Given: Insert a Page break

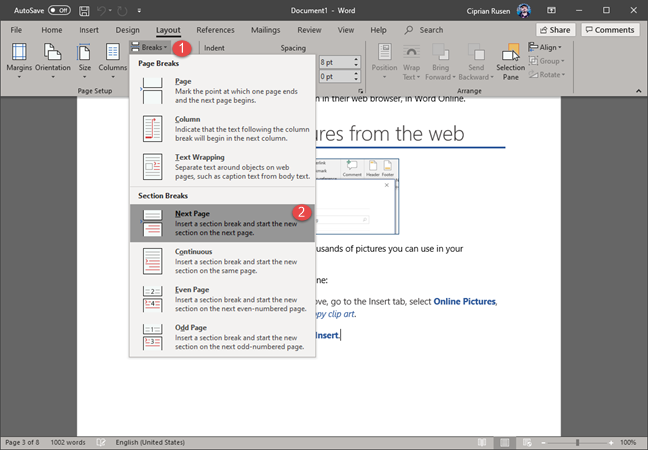Looking at the screenshot, I should coord(222,90).
